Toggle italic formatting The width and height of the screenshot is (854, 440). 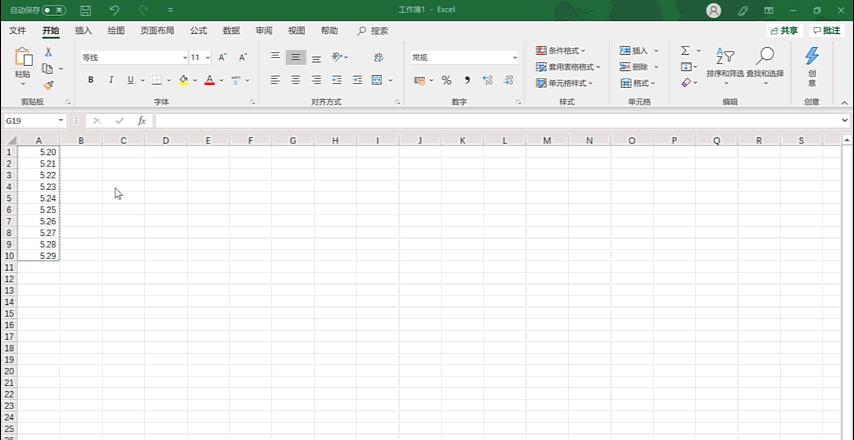click(x=111, y=80)
